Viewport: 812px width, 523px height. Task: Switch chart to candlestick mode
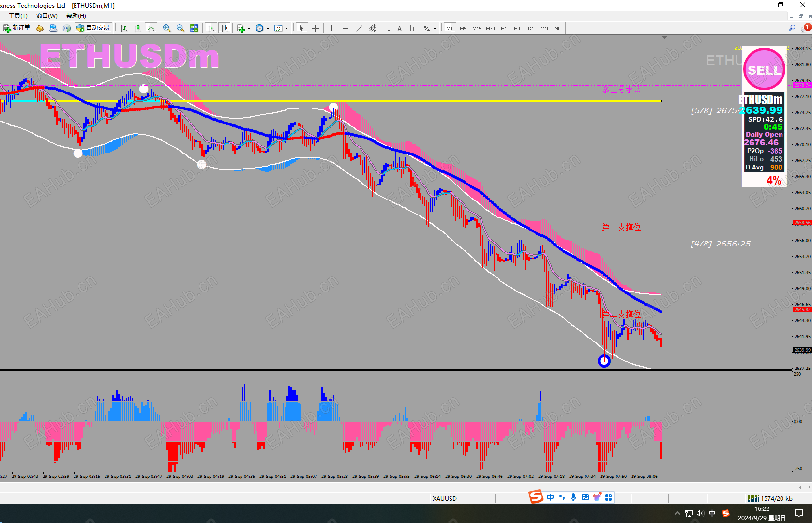137,28
